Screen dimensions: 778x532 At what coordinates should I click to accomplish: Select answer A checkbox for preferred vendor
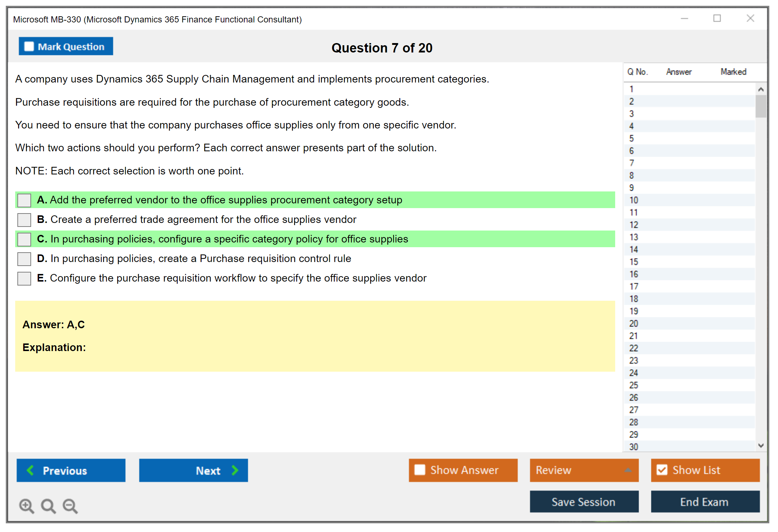coord(24,200)
